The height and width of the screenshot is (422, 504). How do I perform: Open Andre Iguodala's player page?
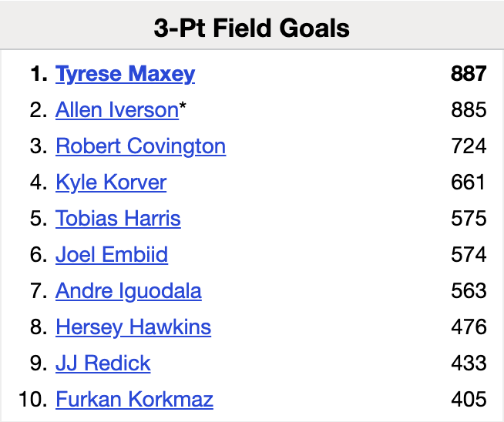(x=129, y=291)
